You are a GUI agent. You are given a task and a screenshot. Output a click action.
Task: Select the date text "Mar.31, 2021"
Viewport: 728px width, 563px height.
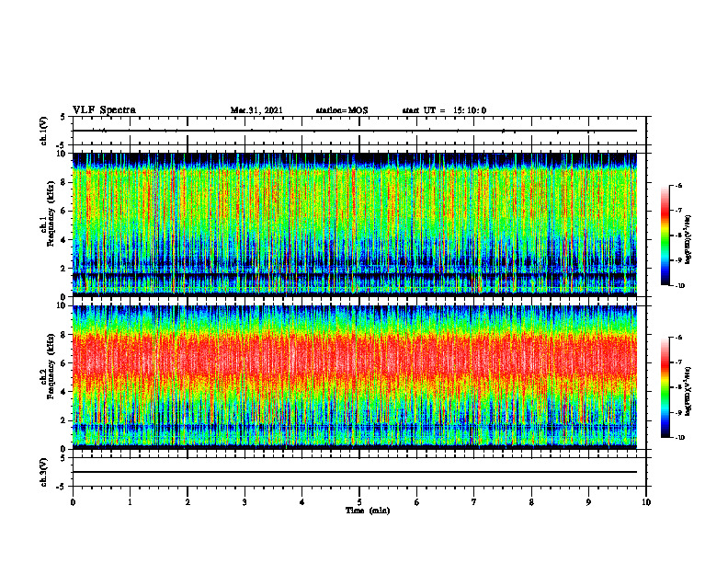pyautogui.click(x=256, y=110)
